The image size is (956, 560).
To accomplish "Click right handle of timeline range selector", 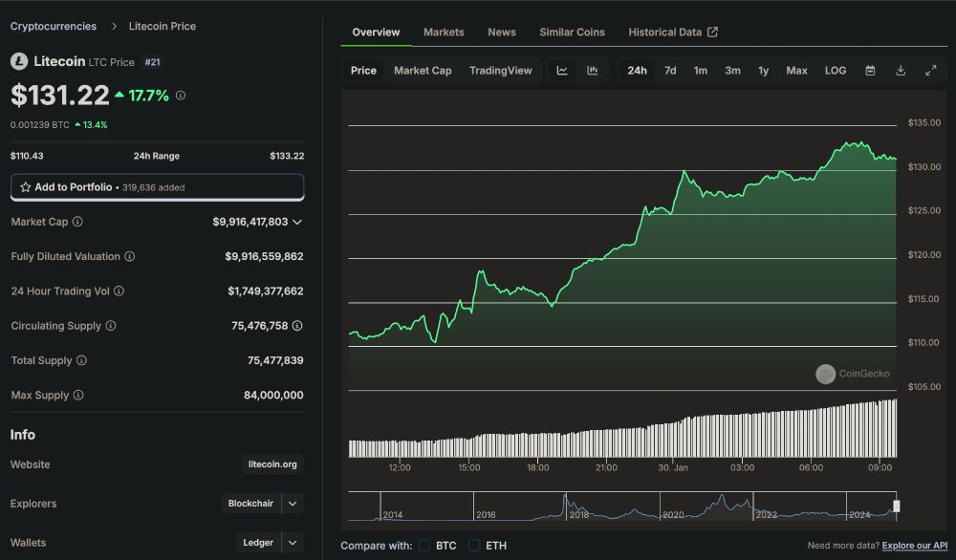I will 897,506.
